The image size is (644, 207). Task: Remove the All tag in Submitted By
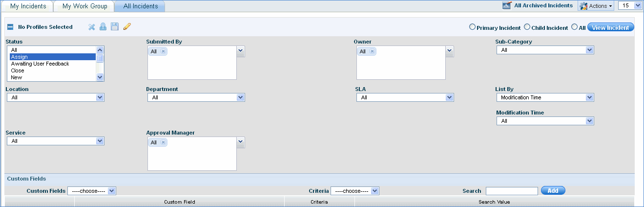pos(163,51)
